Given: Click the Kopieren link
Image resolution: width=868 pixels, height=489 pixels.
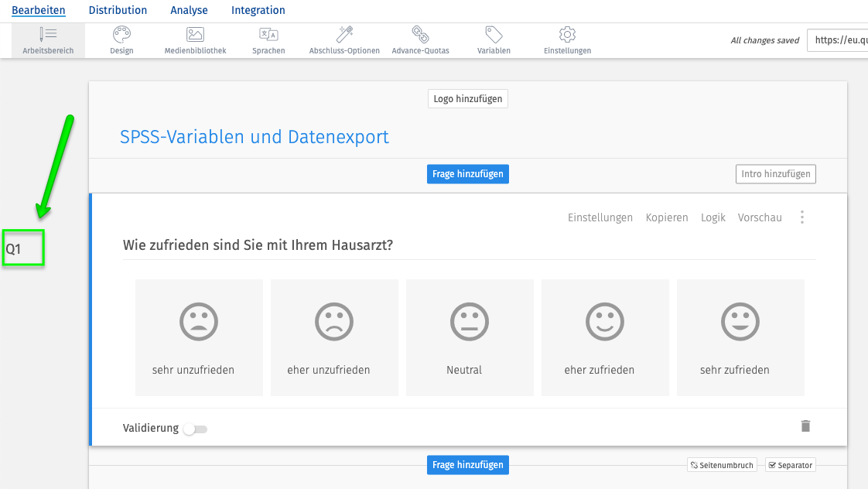Looking at the screenshot, I should click(667, 217).
